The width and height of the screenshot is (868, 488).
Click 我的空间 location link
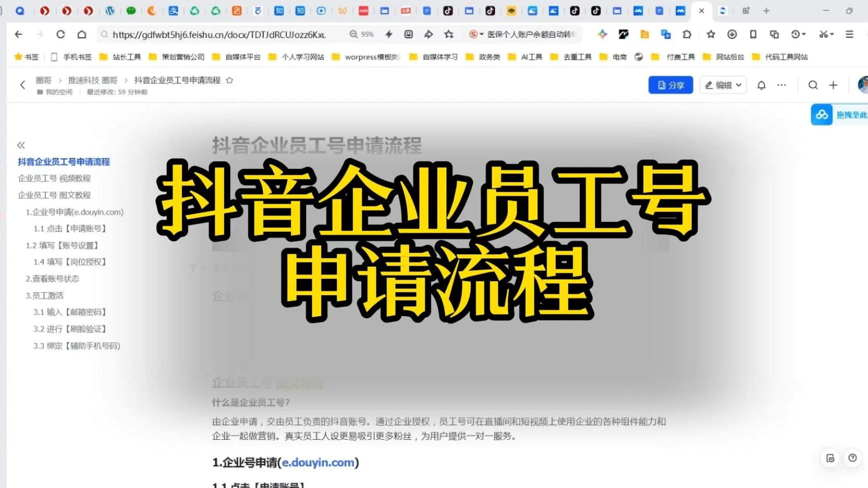(55, 92)
